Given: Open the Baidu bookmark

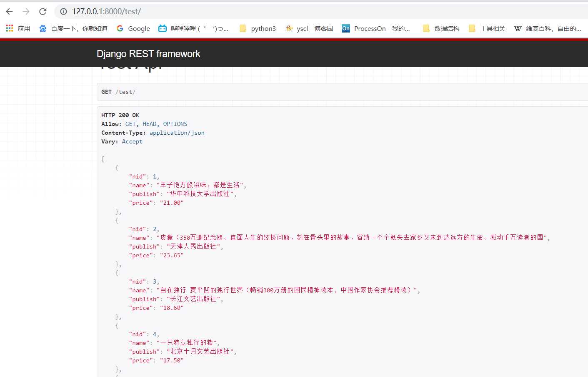Looking at the screenshot, I should [73, 28].
